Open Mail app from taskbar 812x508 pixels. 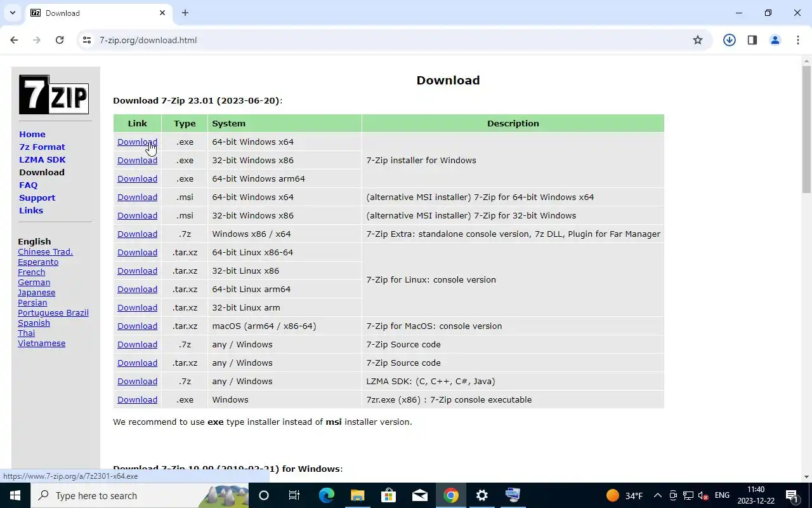pyautogui.click(x=419, y=495)
